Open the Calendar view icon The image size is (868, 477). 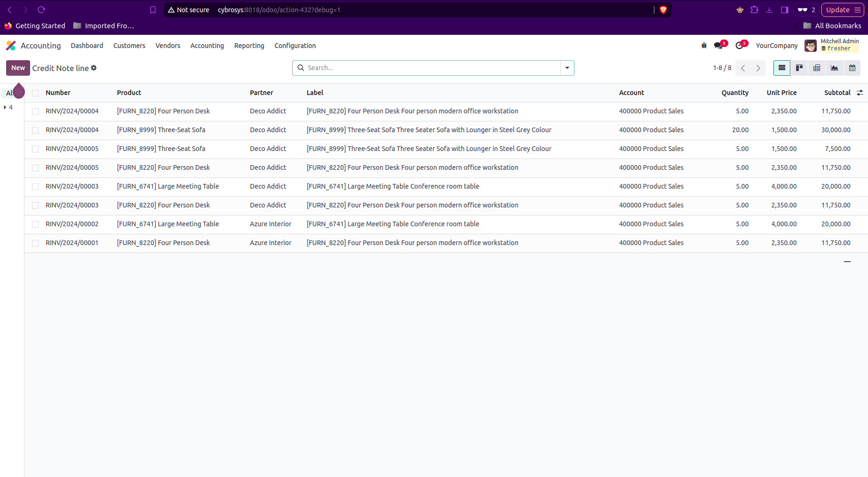click(x=852, y=68)
